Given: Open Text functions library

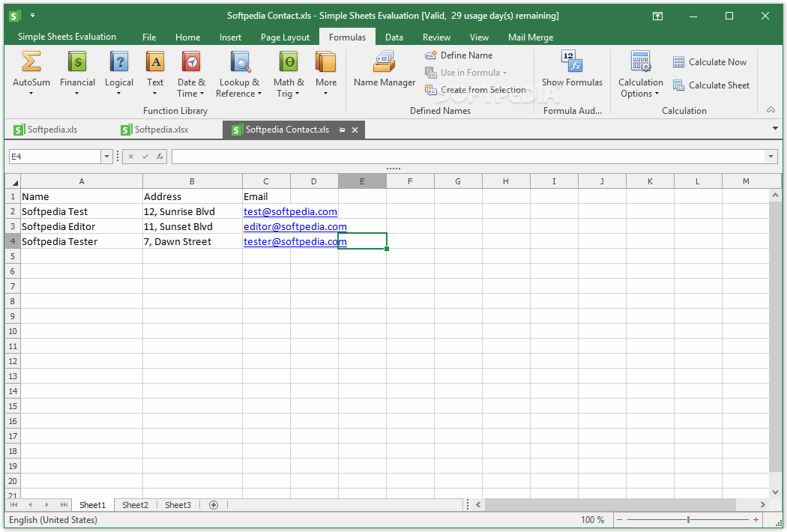Looking at the screenshot, I should 155,73.
